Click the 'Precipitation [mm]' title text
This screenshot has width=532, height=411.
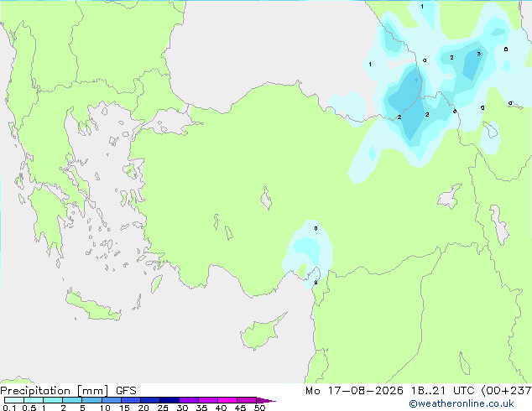[55, 391]
